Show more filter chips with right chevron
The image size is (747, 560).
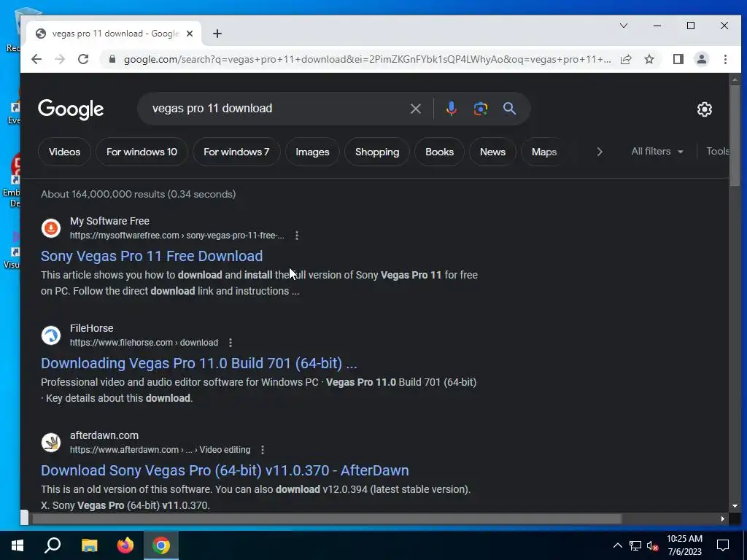coord(600,152)
